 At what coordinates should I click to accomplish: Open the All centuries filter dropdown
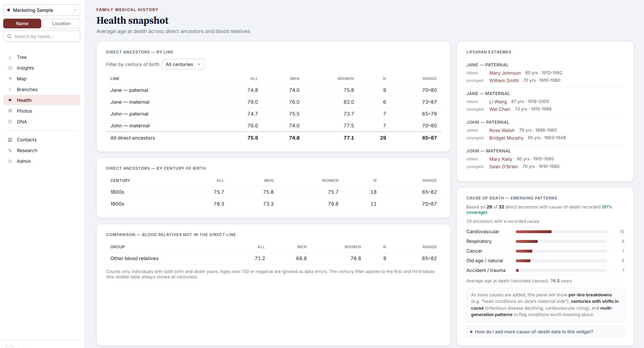tap(183, 64)
